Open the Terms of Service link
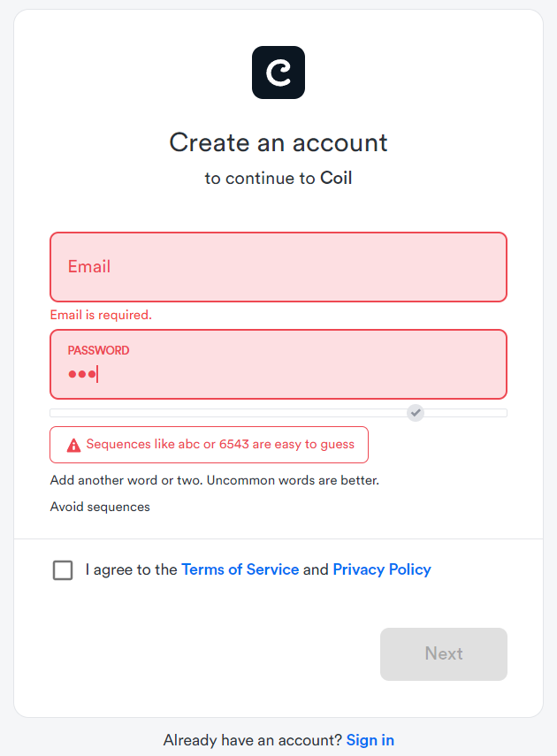 (240, 569)
